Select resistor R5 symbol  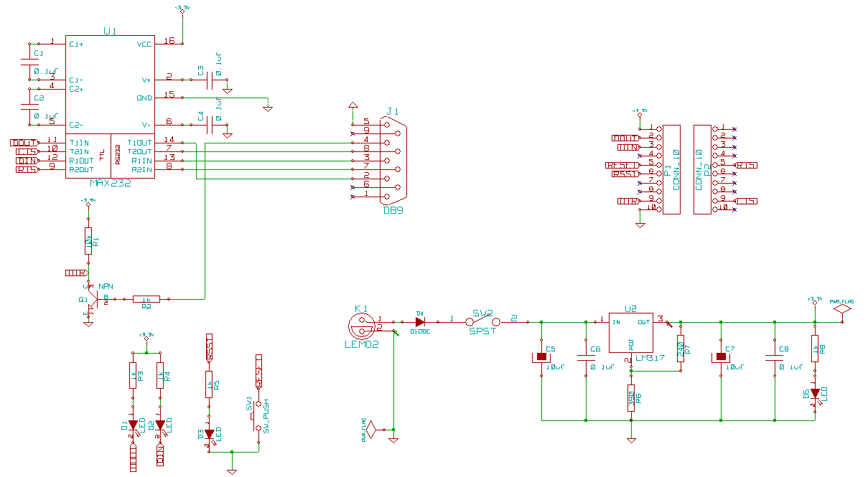tap(209, 385)
